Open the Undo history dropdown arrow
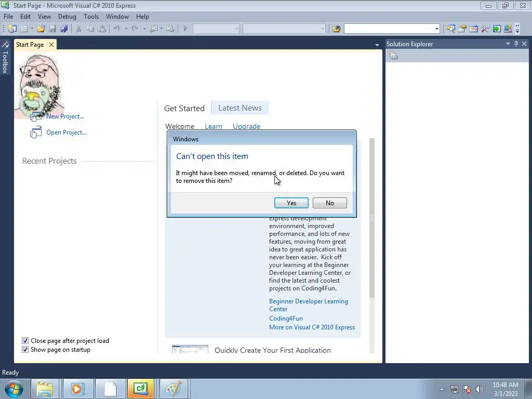 click(126, 29)
